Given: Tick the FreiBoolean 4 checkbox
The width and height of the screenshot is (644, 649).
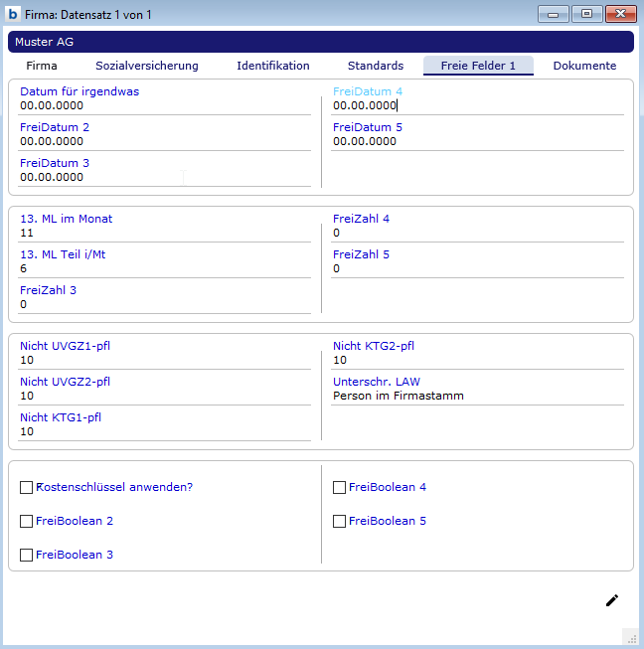Looking at the screenshot, I should tap(340, 488).
